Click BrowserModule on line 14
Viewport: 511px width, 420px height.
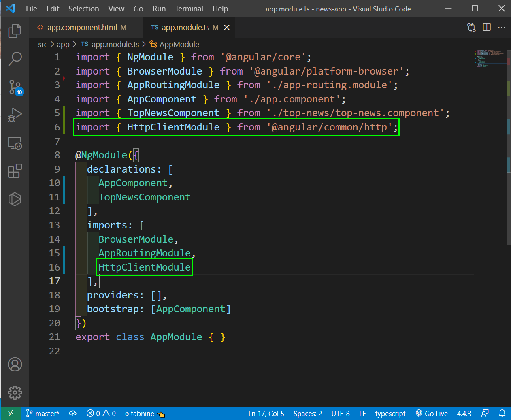click(x=136, y=239)
